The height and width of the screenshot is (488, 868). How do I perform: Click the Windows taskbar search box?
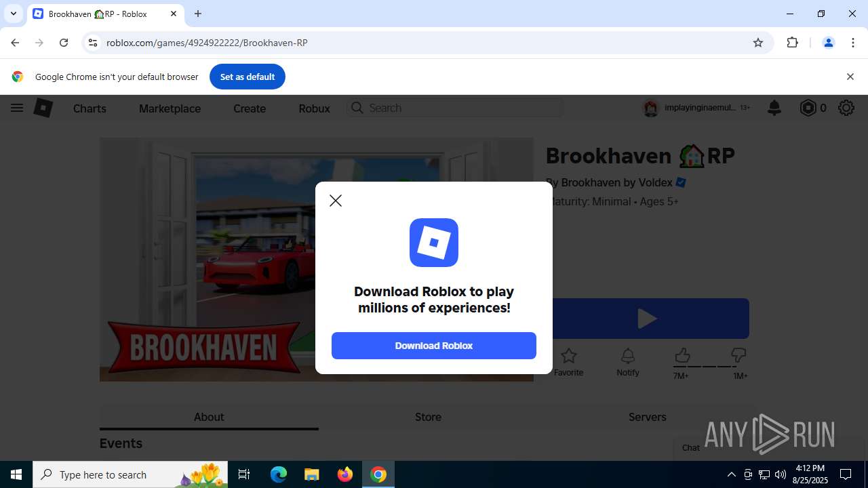tap(132, 474)
